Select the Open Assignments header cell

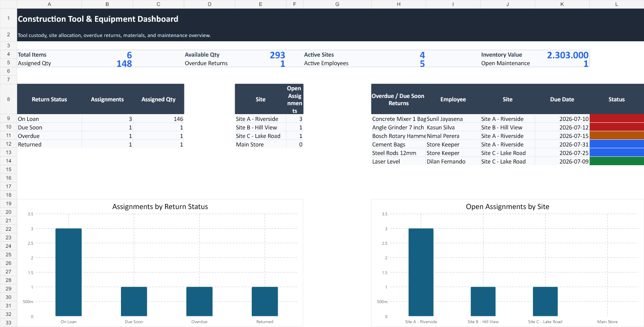tap(295, 99)
